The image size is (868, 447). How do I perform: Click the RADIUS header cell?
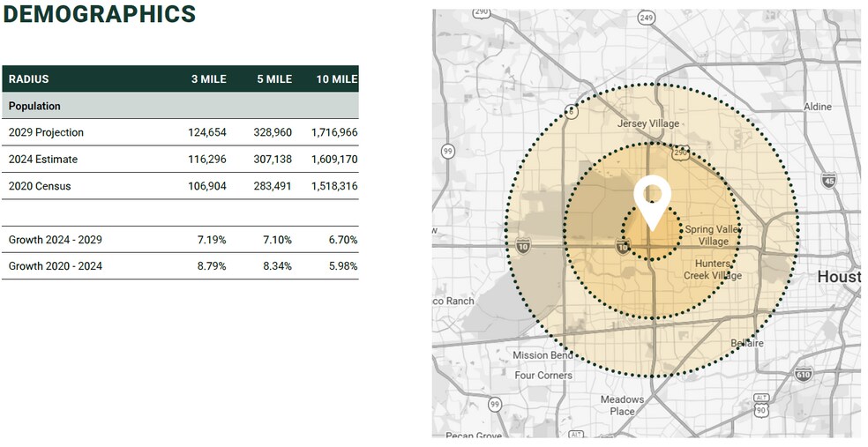point(29,79)
